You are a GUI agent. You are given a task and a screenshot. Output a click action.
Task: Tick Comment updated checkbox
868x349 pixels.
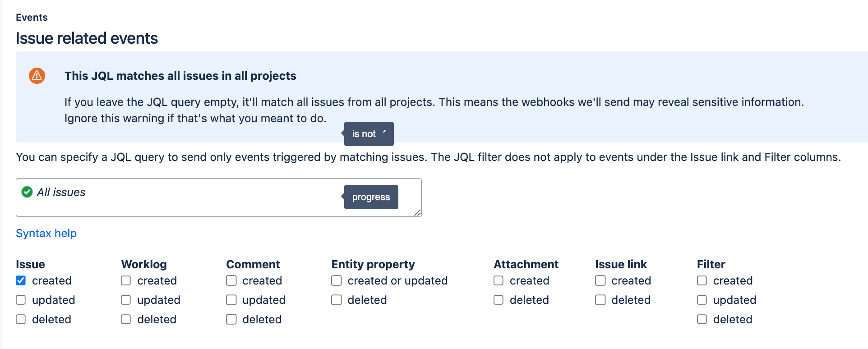231,300
